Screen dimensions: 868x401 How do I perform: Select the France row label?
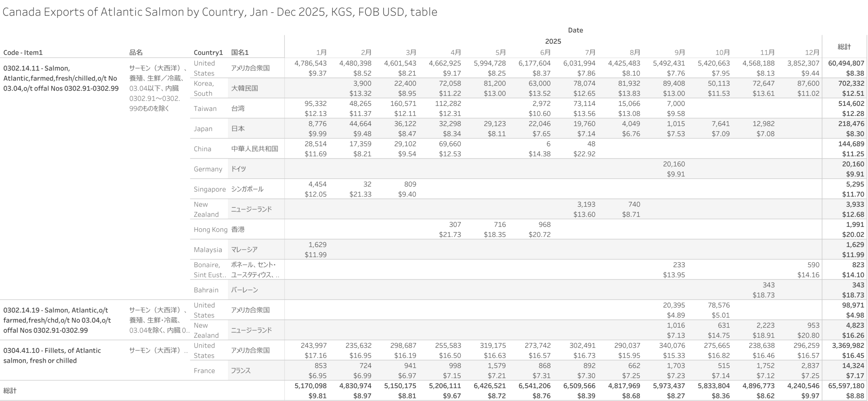tap(204, 370)
